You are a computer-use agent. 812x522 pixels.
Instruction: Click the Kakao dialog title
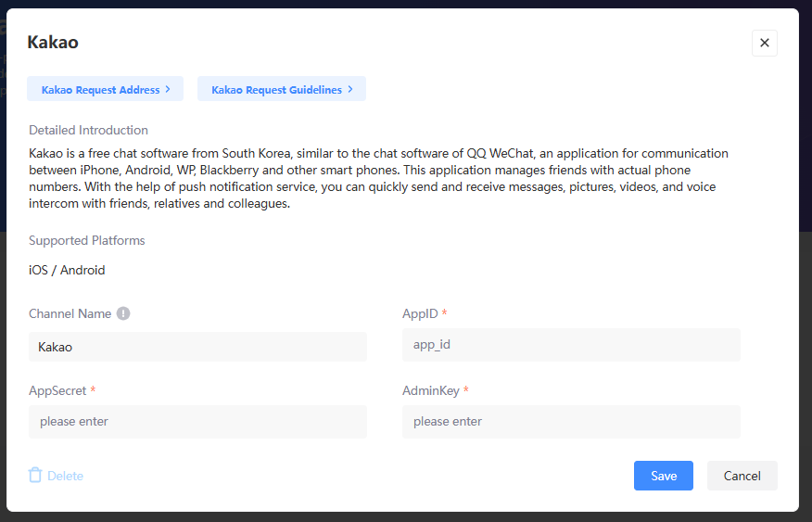coord(53,42)
